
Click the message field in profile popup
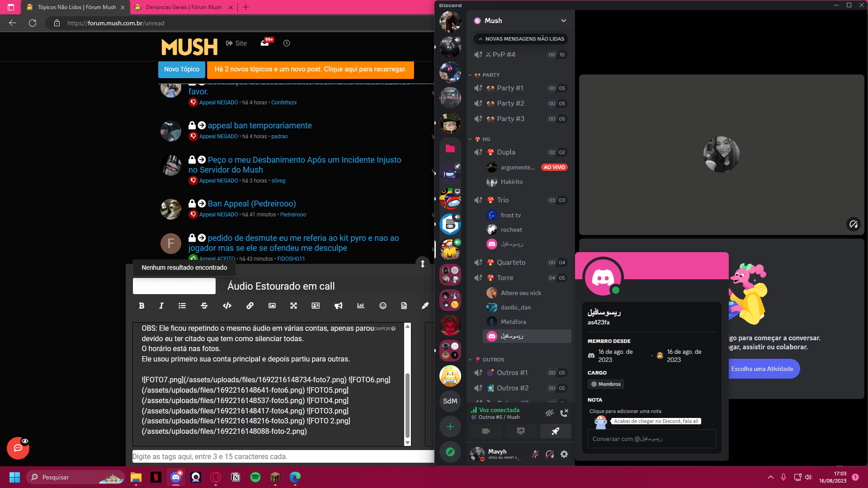[651, 439]
